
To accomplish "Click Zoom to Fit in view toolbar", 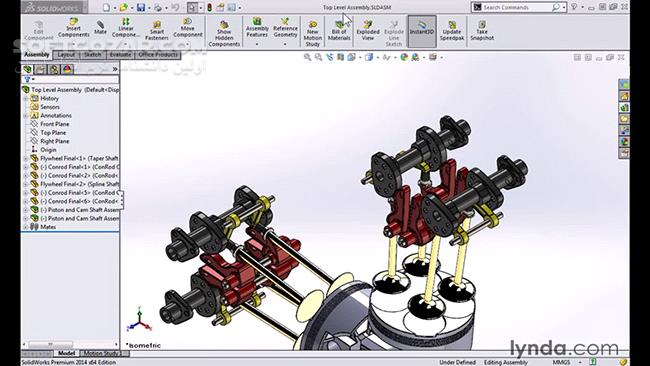I will click(308, 57).
